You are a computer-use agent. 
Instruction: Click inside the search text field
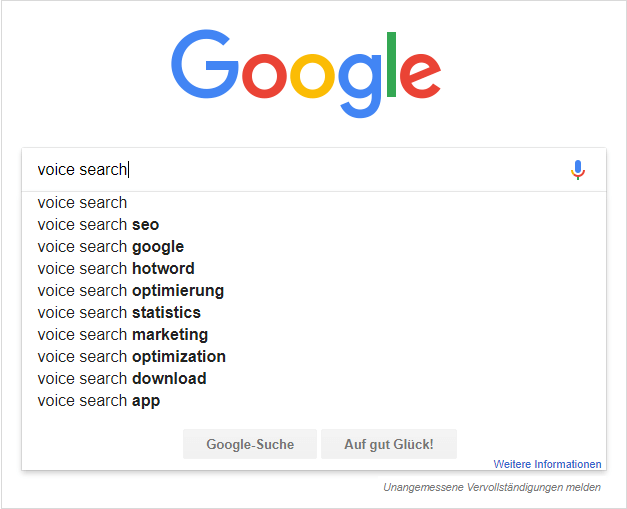tap(300, 170)
